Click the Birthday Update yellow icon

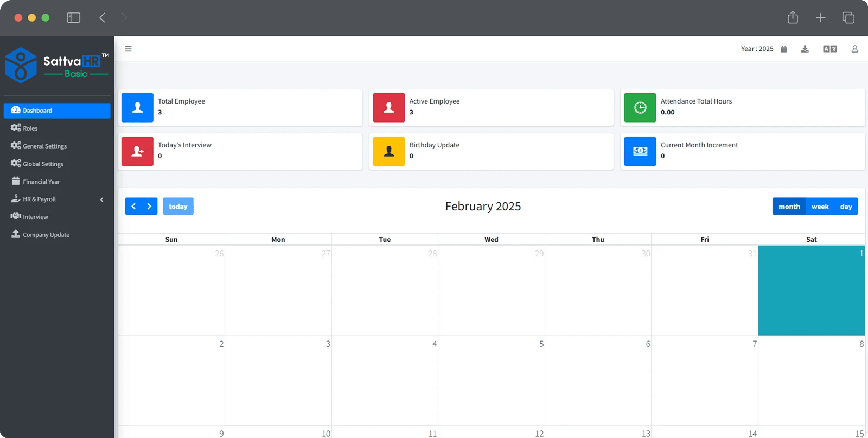[389, 151]
